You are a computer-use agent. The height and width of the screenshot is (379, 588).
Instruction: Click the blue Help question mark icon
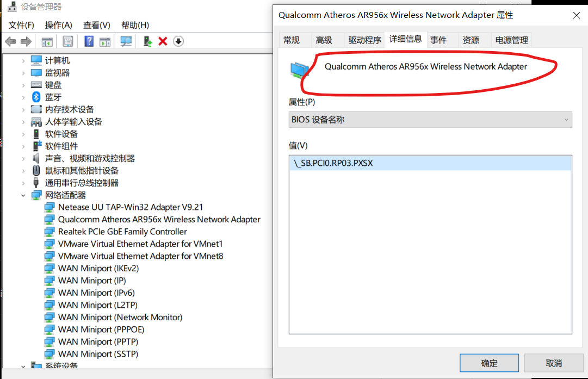89,41
